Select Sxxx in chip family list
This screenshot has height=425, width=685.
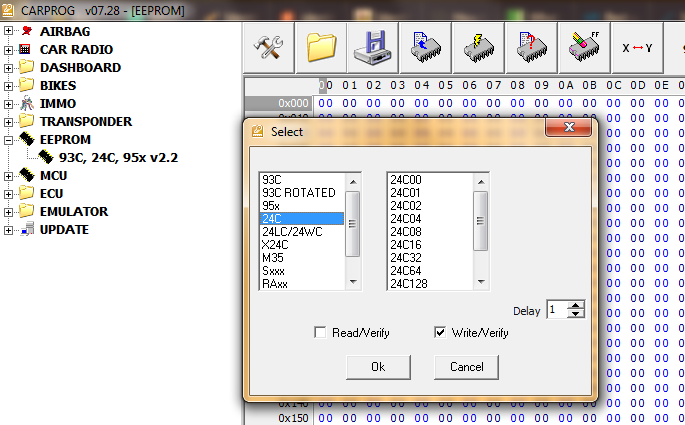pos(302,271)
